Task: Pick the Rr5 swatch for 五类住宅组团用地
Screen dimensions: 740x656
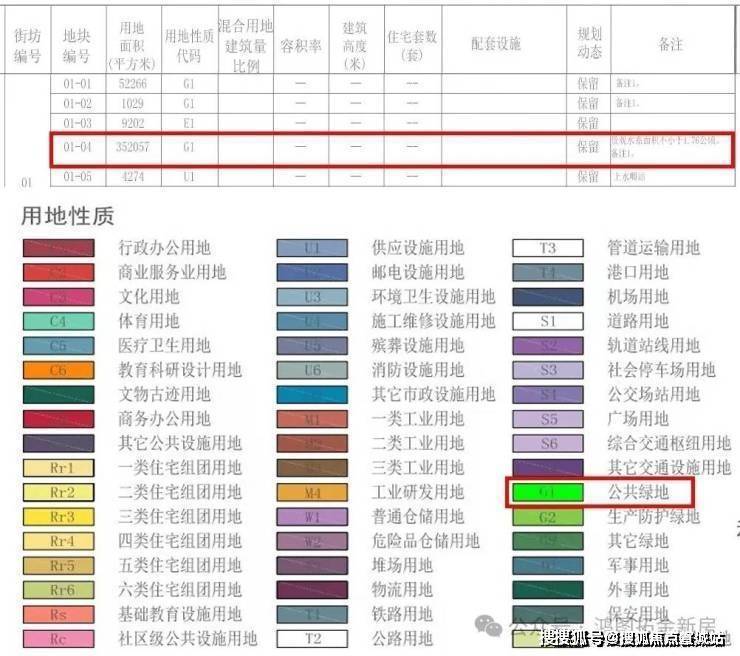Action: point(59,565)
